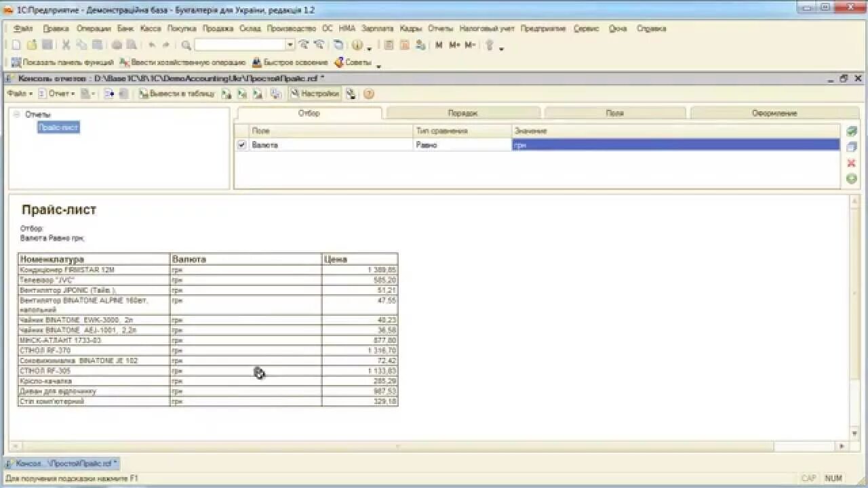Click the New document icon in main toolbar
868x488 pixels.
17,45
